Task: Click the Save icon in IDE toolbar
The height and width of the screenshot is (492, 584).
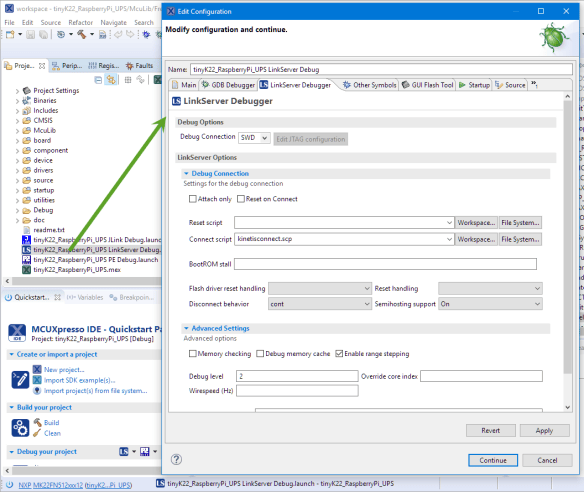Action: [31, 35]
